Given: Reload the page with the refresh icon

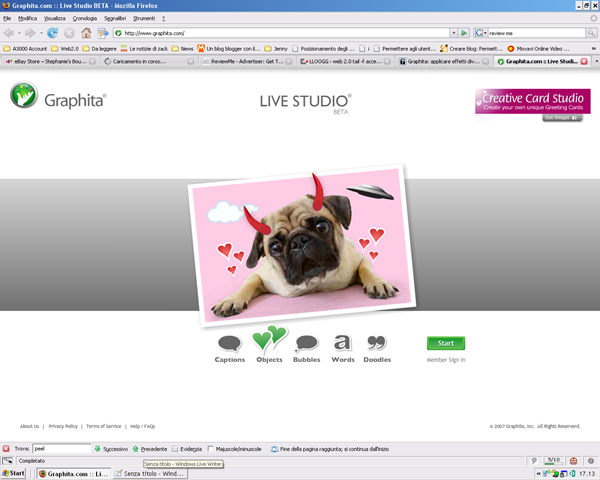Looking at the screenshot, I should (52, 33).
